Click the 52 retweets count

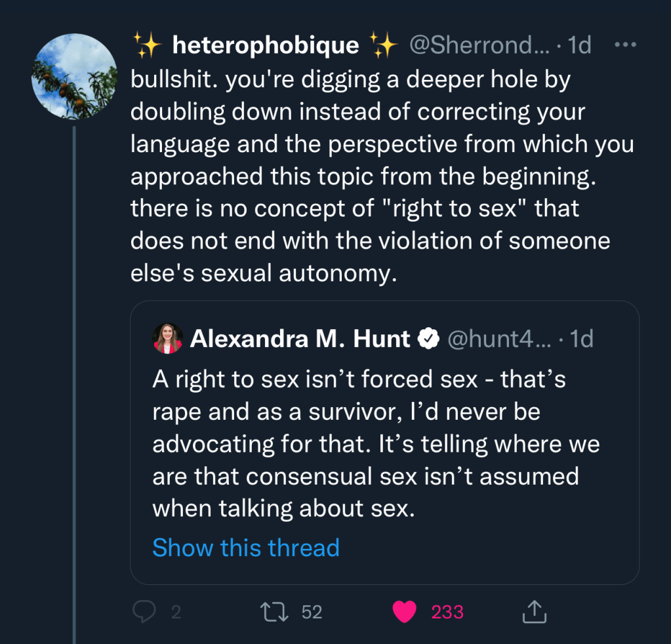click(x=312, y=612)
